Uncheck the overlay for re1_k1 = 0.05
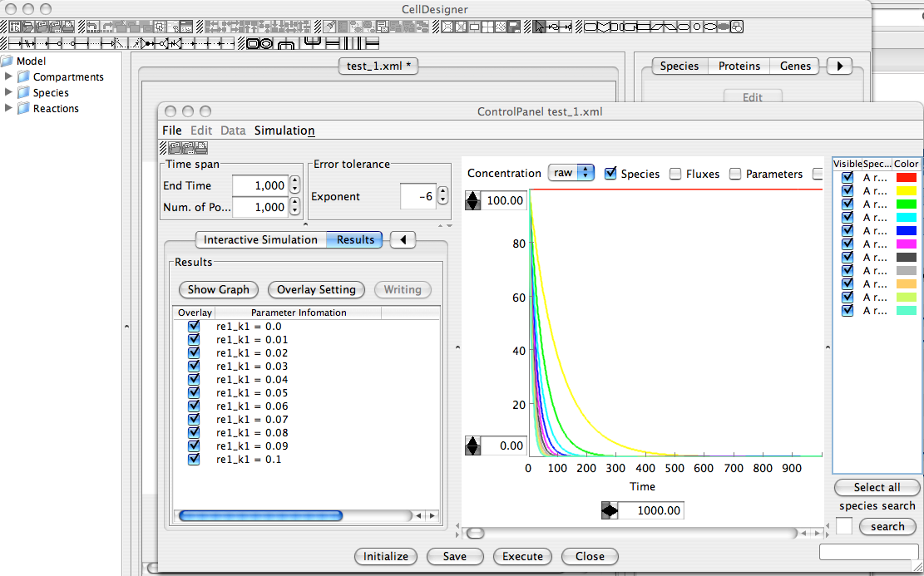The image size is (924, 576). point(194,393)
